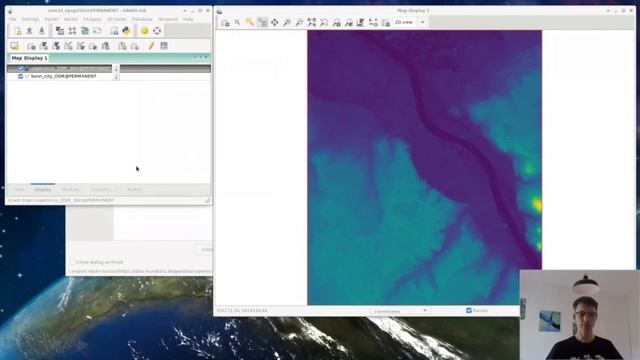Switch to the Data tab

[19, 190]
